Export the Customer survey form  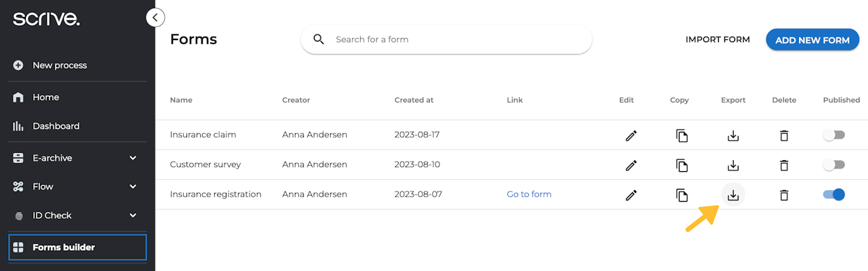[732, 165]
